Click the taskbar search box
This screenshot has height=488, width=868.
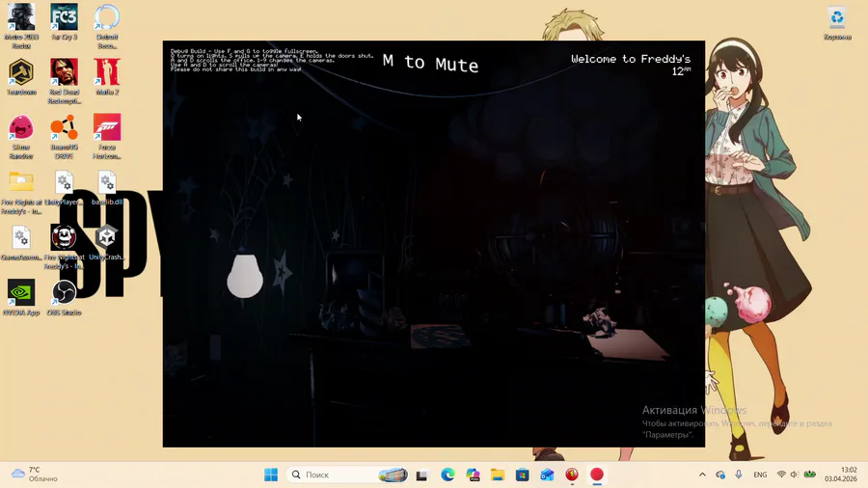348,474
